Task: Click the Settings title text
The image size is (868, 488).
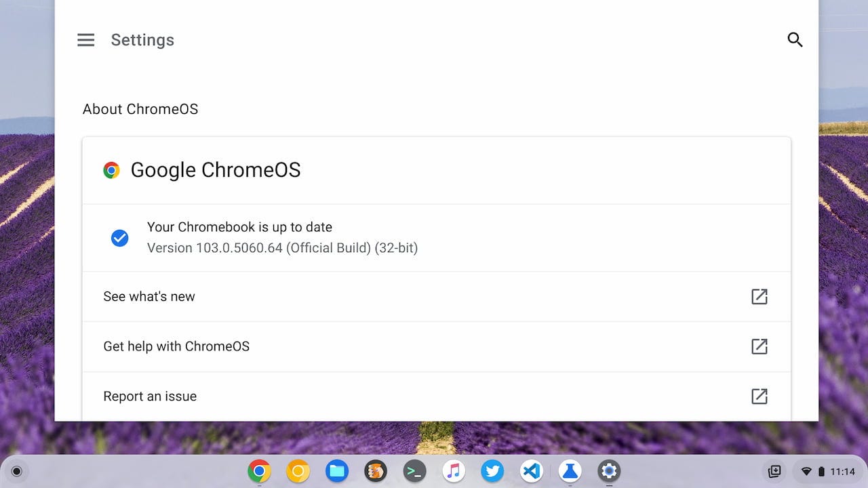Action: (142, 40)
